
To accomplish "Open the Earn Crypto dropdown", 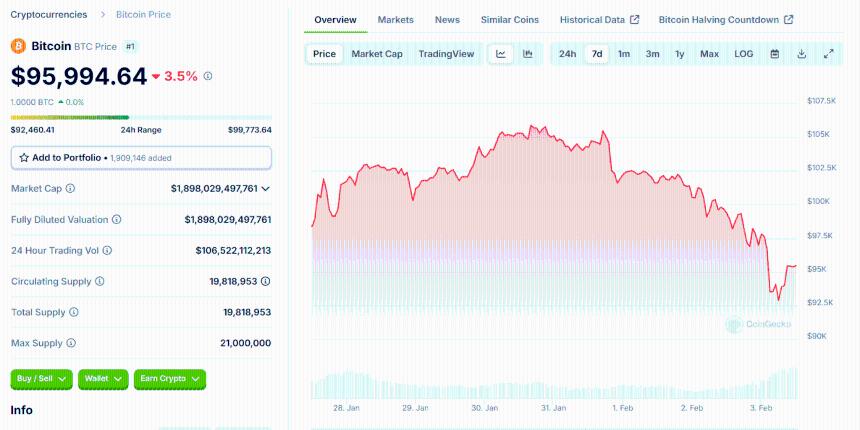I will [x=170, y=379].
